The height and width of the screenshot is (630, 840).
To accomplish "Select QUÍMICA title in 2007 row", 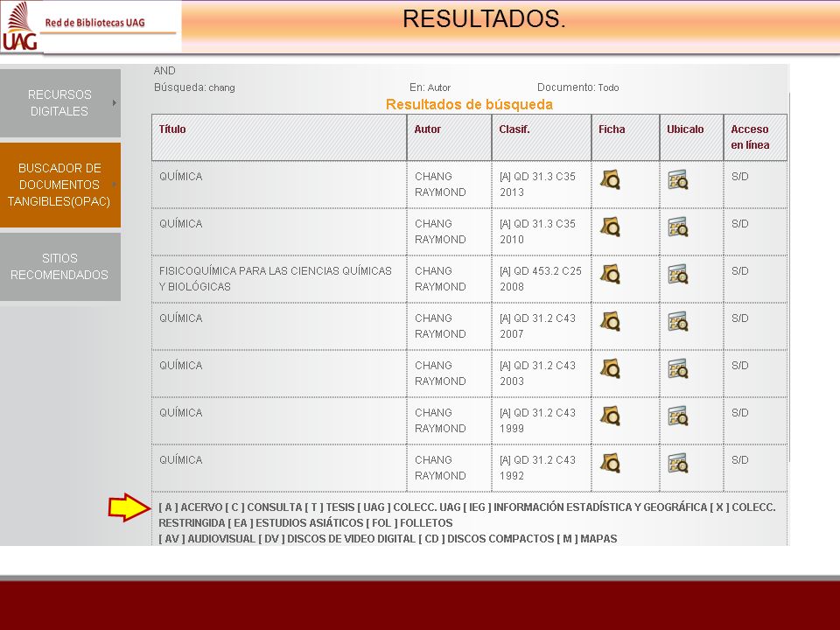I will 181,318.
